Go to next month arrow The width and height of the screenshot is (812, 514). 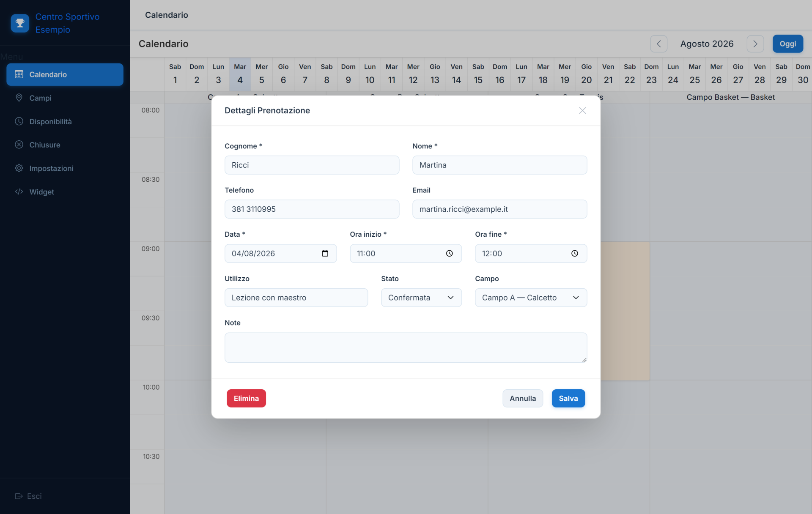(755, 44)
